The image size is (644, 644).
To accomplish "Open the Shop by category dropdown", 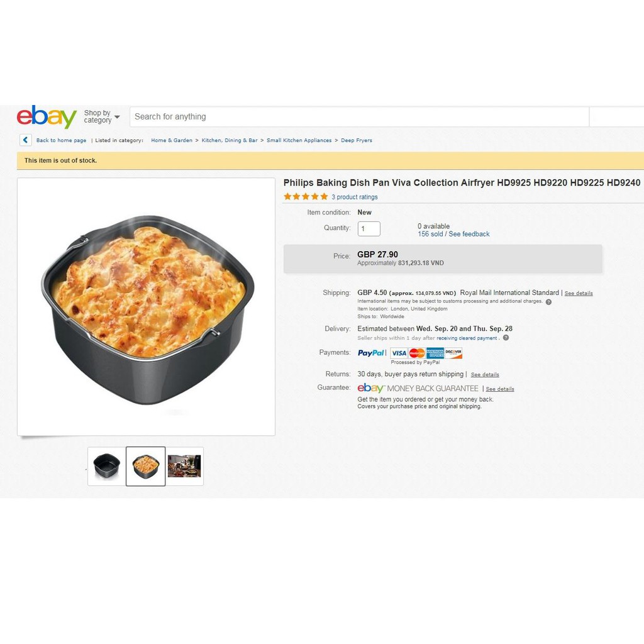I will [x=102, y=116].
